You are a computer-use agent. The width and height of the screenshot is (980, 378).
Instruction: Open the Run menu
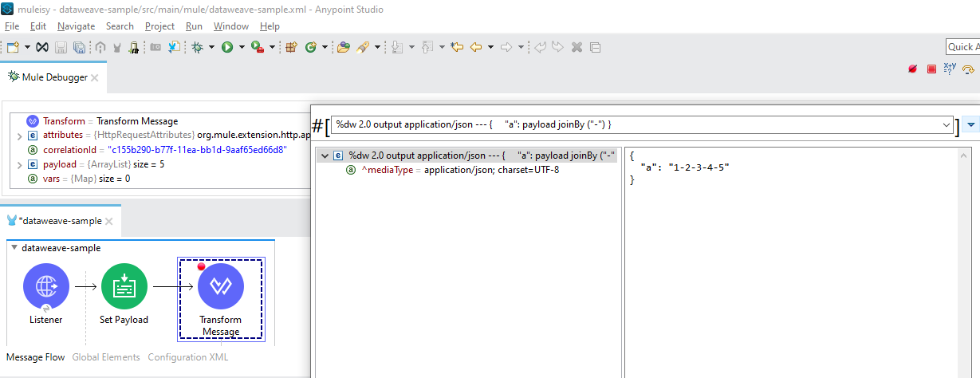pyautogui.click(x=194, y=26)
